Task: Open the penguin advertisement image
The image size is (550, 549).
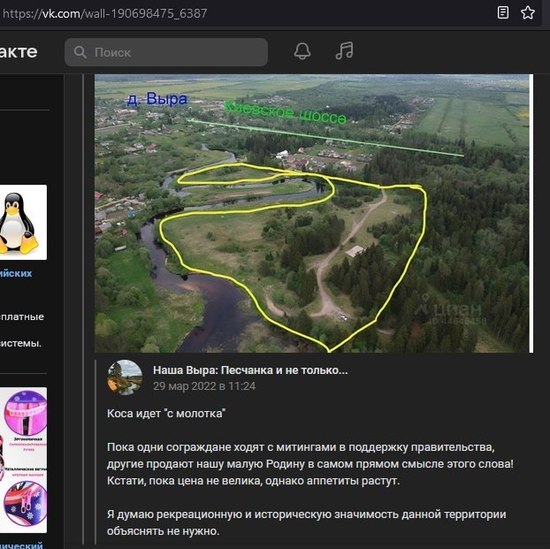Action: click(23, 222)
